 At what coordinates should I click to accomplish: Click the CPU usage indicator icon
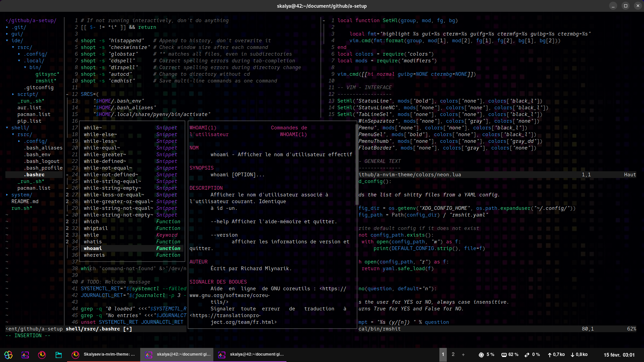click(x=481, y=355)
